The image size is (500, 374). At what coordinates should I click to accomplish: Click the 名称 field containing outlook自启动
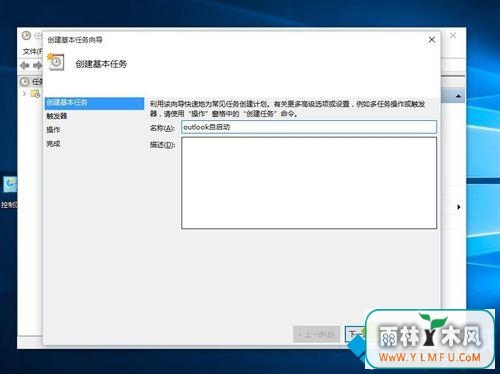309,127
